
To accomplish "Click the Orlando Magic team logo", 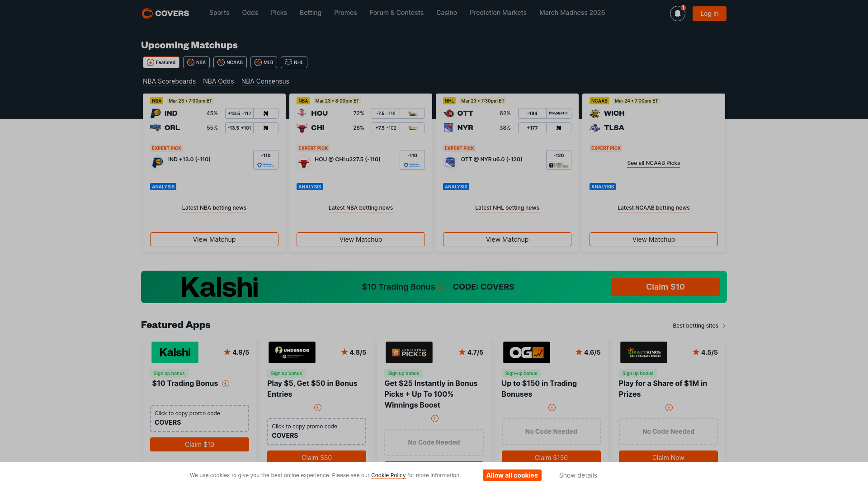I will [x=156, y=128].
